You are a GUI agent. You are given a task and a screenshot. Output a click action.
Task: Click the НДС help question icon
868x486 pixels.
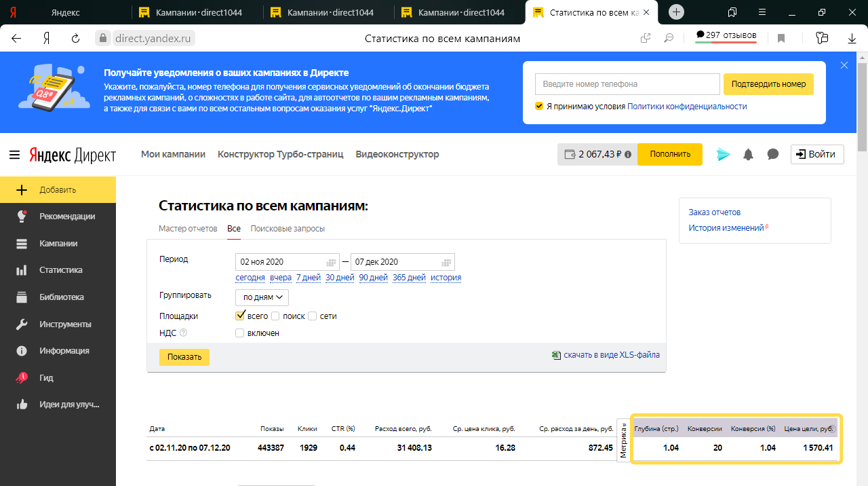pyautogui.click(x=183, y=333)
